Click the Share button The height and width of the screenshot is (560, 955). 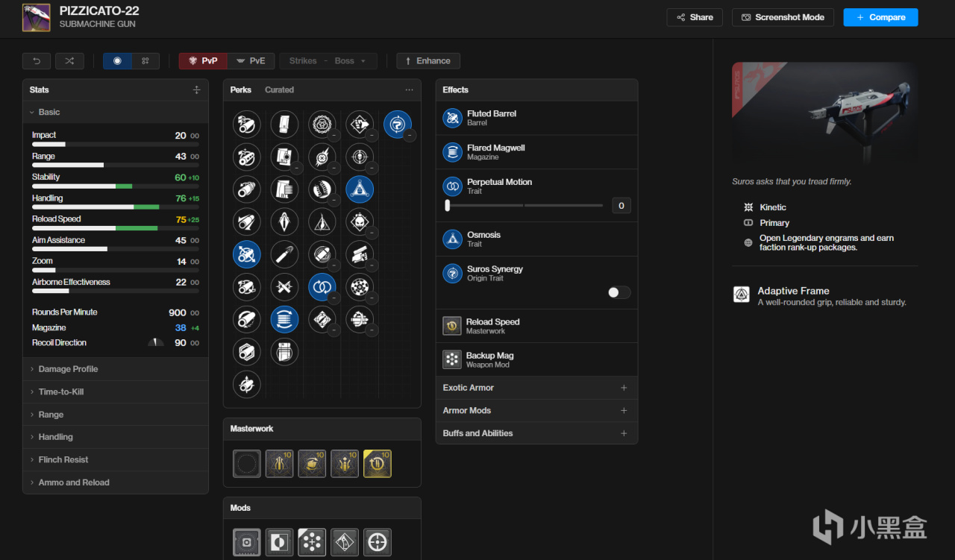pos(695,17)
